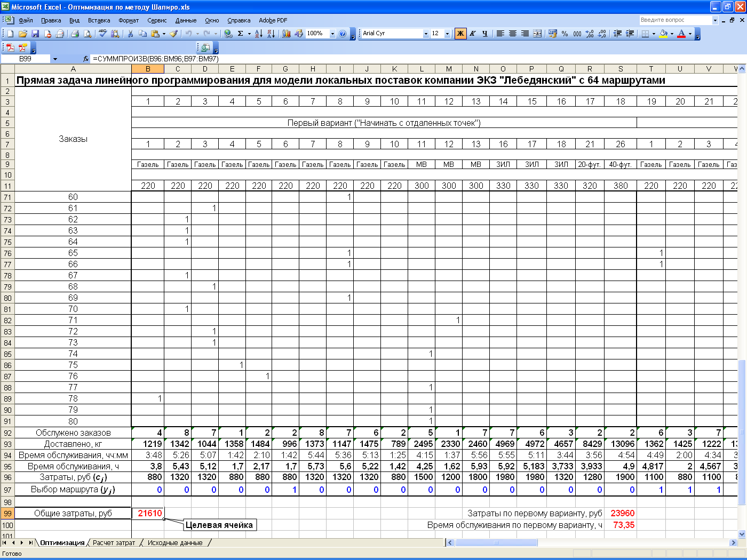Apply Currency style icon
The height and width of the screenshot is (560, 747).
(552, 34)
